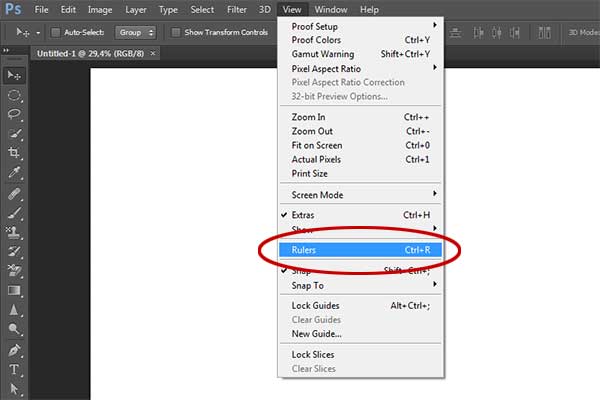Choose Fit on Screen menu item

(x=360, y=145)
